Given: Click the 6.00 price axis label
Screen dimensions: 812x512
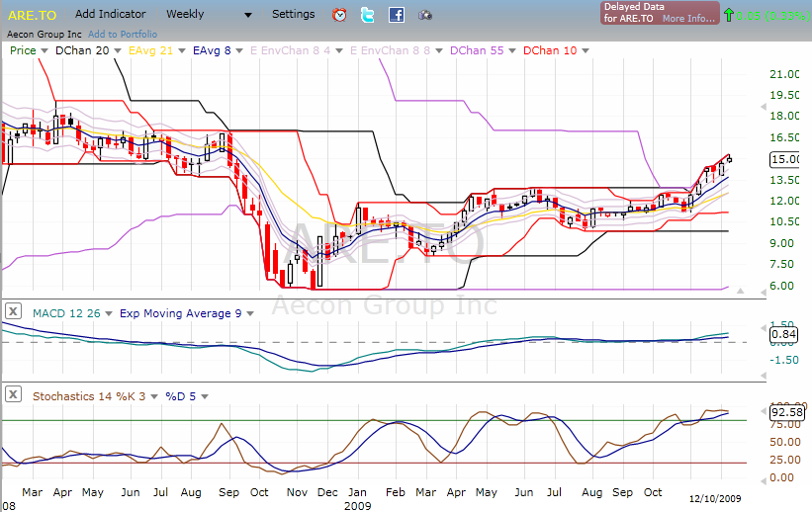Looking at the screenshot, I should (781, 286).
